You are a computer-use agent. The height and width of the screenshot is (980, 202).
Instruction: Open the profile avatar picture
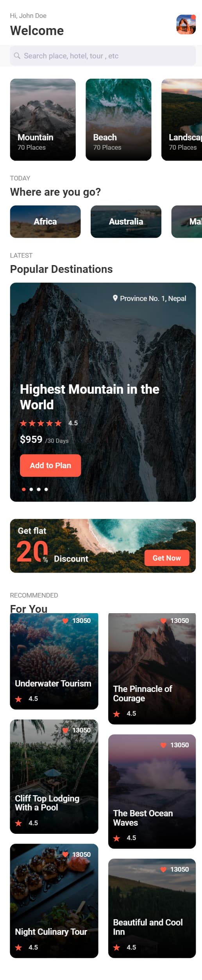click(x=186, y=25)
